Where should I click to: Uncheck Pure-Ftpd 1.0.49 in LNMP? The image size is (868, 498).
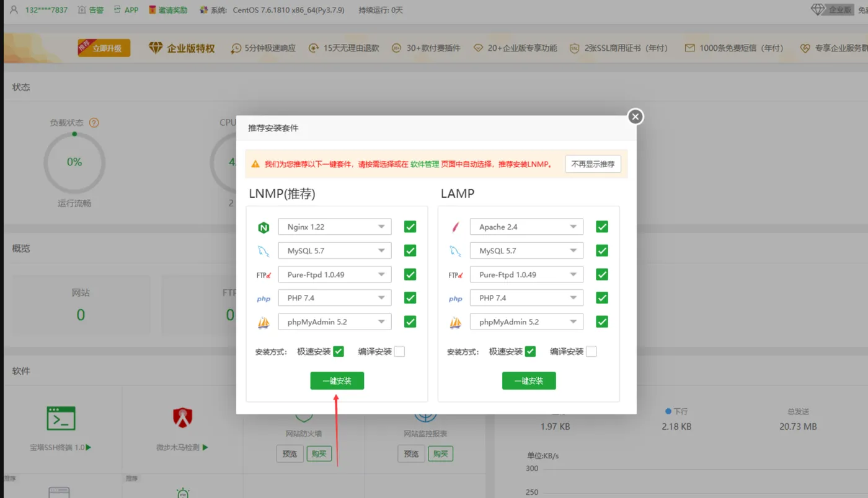click(410, 274)
